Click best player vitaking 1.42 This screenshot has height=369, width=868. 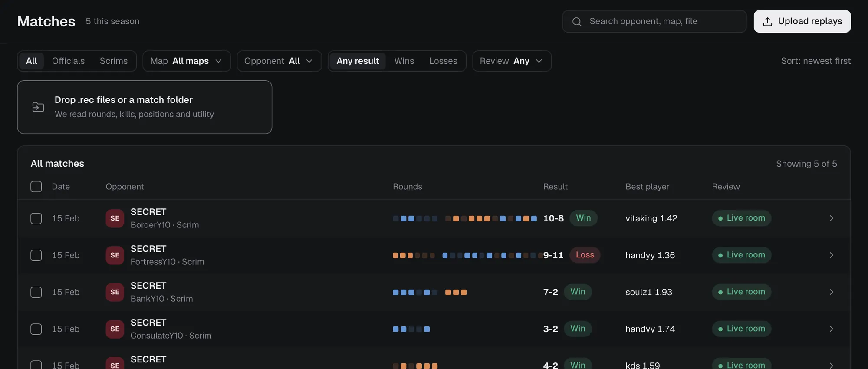(x=651, y=218)
